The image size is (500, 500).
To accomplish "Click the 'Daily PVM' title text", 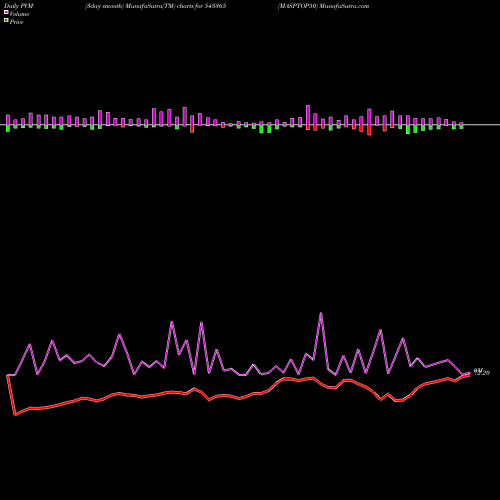I will click(19, 6).
